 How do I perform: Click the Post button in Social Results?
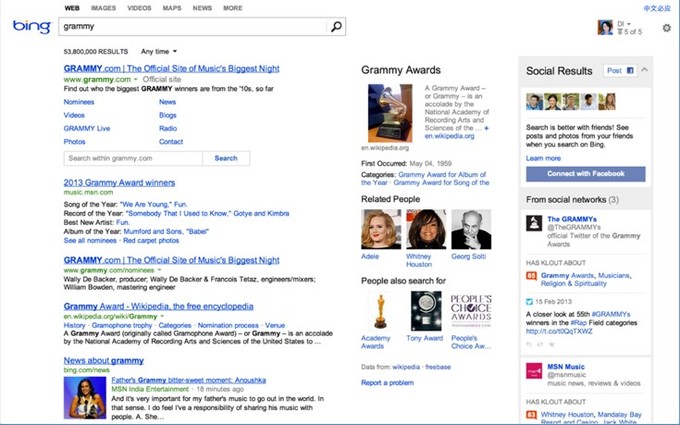pyautogui.click(x=620, y=70)
